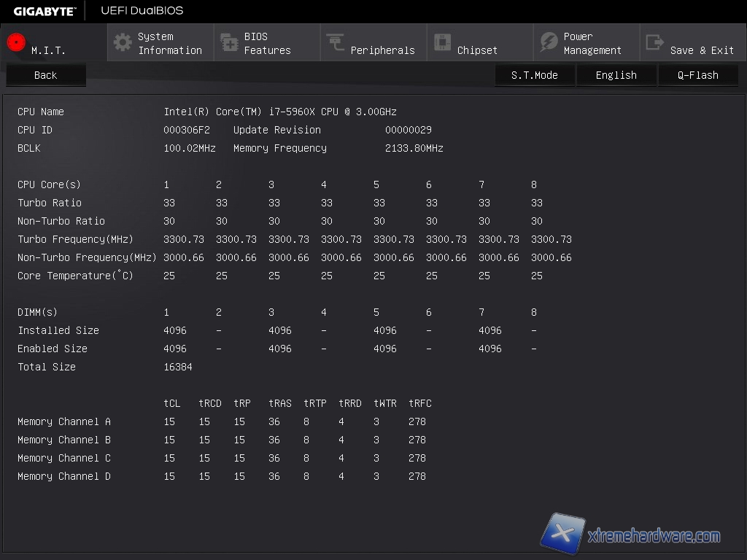Switch to the Peripherals tab
The width and height of the screenshot is (747, 560).
tap(382, 50)
